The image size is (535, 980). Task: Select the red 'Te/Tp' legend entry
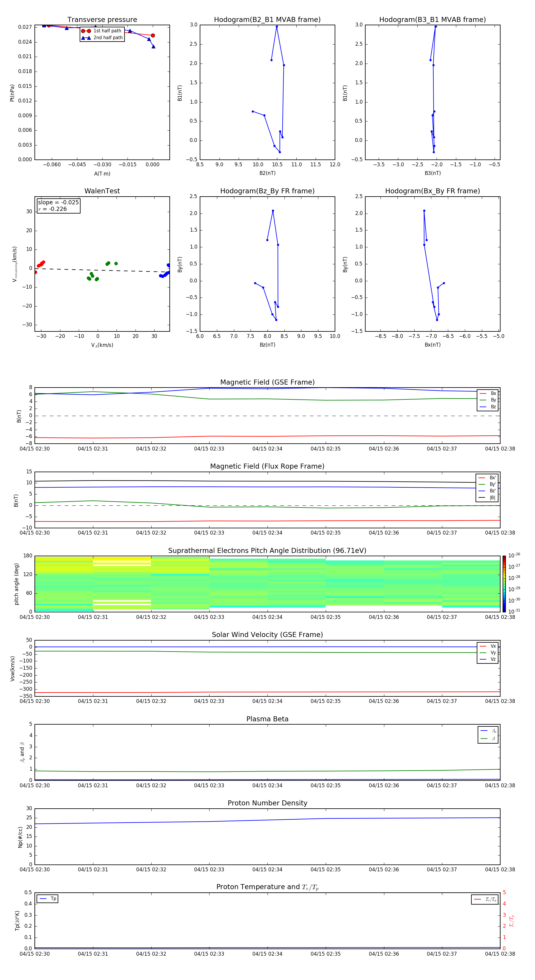click(x=485, y=899)
